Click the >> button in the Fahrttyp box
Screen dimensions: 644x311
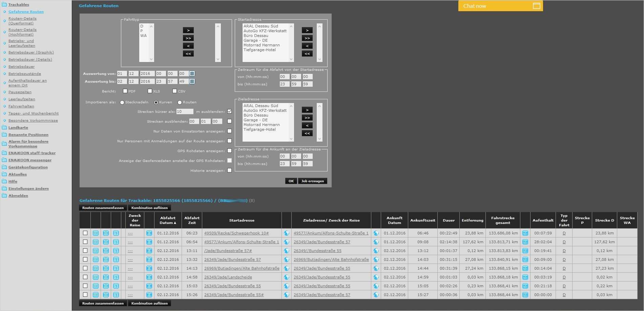click(188, 38)
